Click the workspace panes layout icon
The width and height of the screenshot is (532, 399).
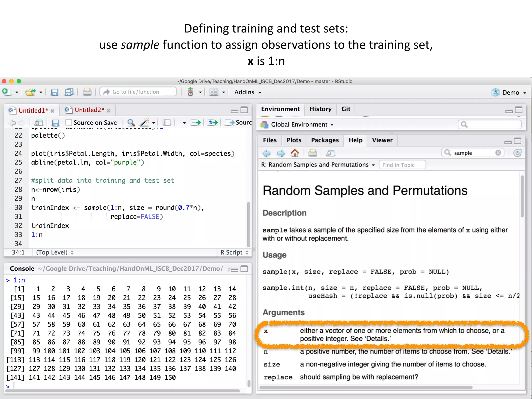214,92
